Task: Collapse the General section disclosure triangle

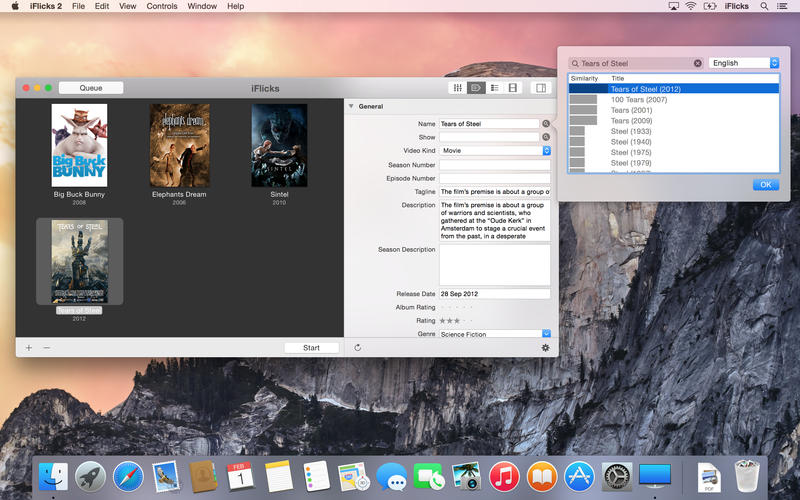Action: (x=351, y=106)
